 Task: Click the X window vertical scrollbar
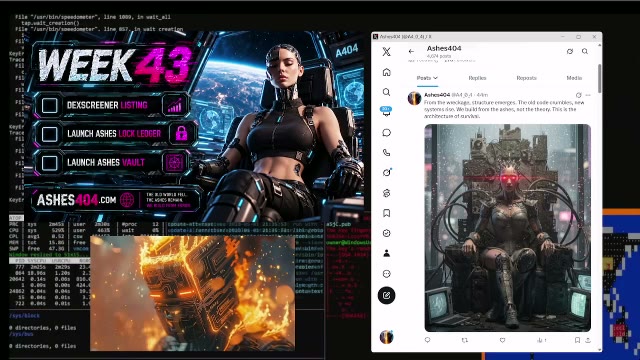599,78
